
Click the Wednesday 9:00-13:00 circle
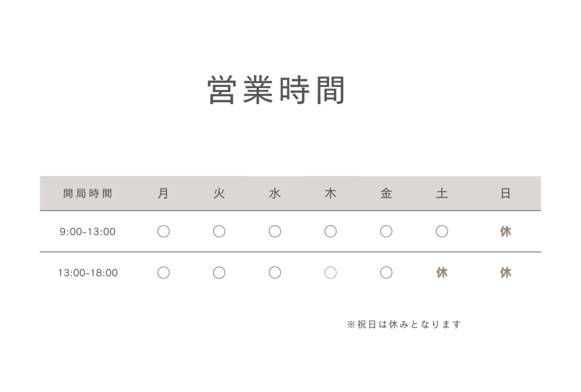(x=275, y=231)
